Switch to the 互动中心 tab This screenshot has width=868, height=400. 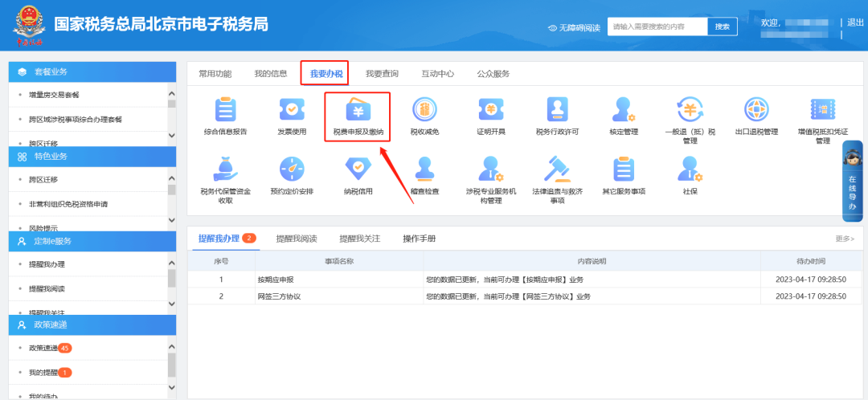(438, 74)
